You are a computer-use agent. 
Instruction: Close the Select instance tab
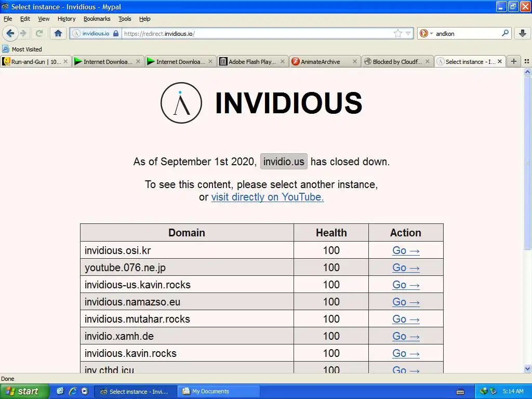coord(500,61)
